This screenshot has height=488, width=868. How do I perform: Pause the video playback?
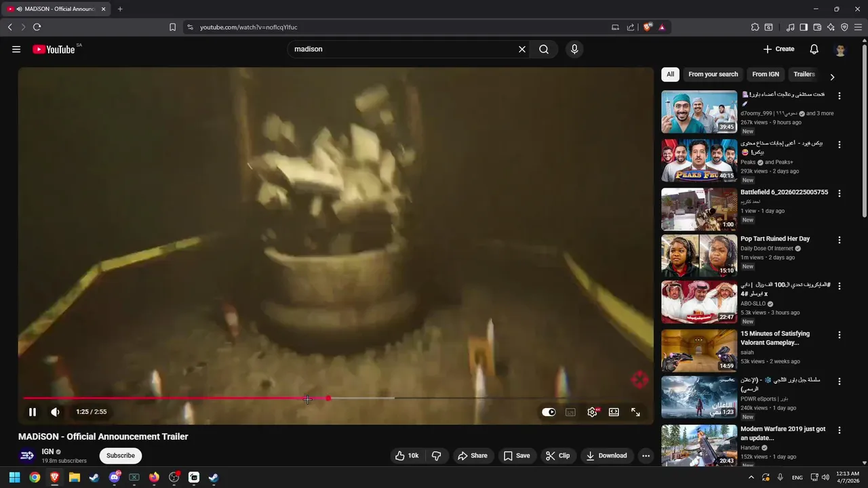[x=33, y=411]
